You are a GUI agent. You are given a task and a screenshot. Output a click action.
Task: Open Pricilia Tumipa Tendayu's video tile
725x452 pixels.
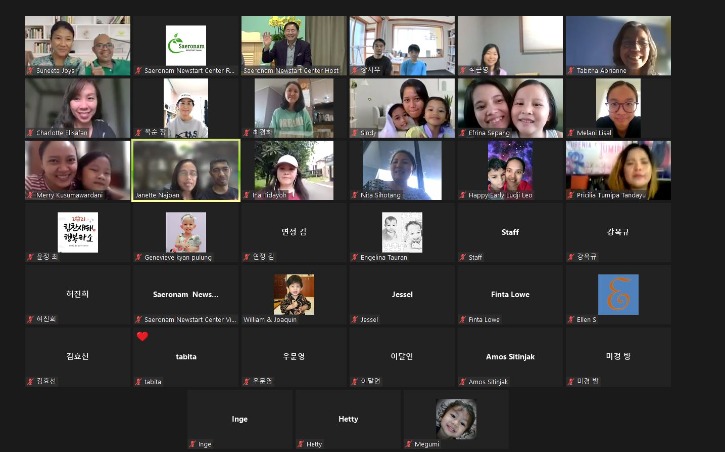click(618, 171)
